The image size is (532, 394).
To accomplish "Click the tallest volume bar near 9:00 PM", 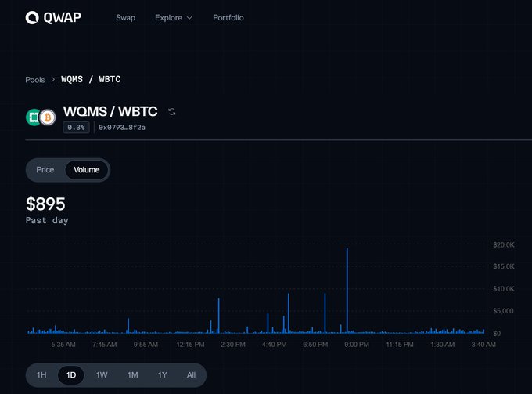I will (x=347, y=291).
